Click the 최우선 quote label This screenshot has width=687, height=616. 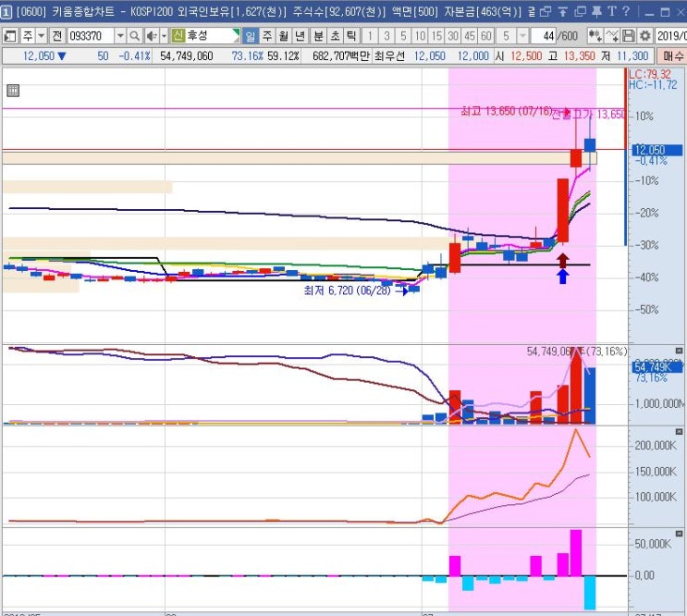tap(389, 56)
